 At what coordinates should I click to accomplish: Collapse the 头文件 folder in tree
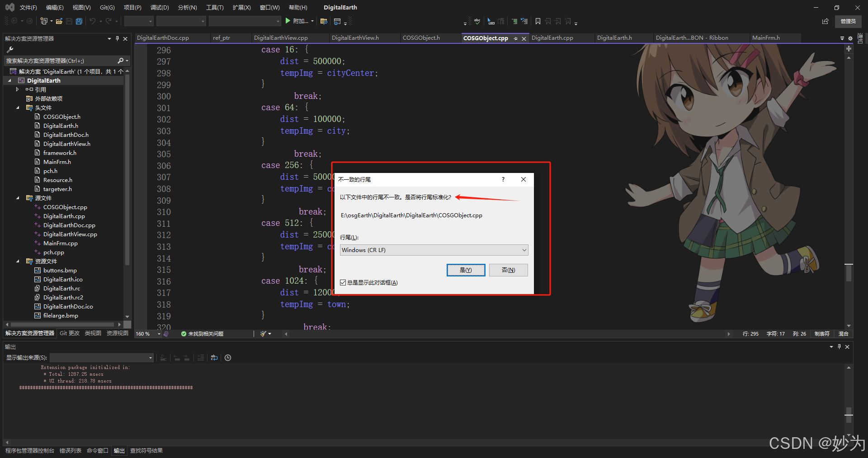coord(18,107)
